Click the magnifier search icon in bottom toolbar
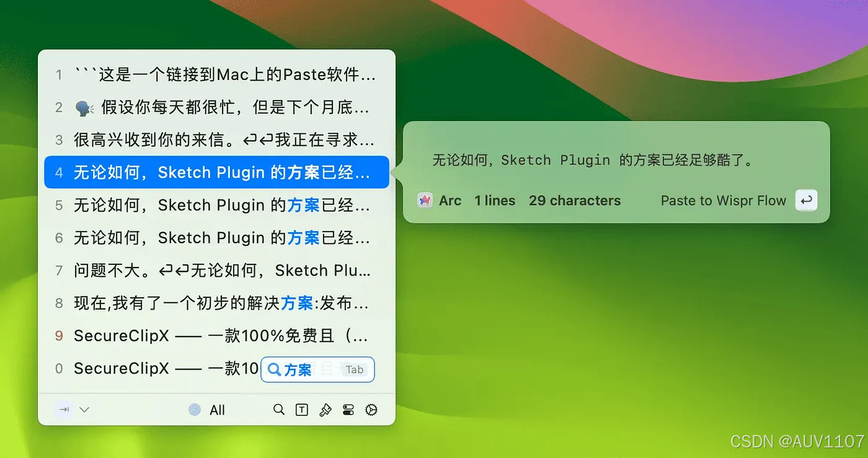Viewport: 868px width, 458px height. [x=279, y=410]
